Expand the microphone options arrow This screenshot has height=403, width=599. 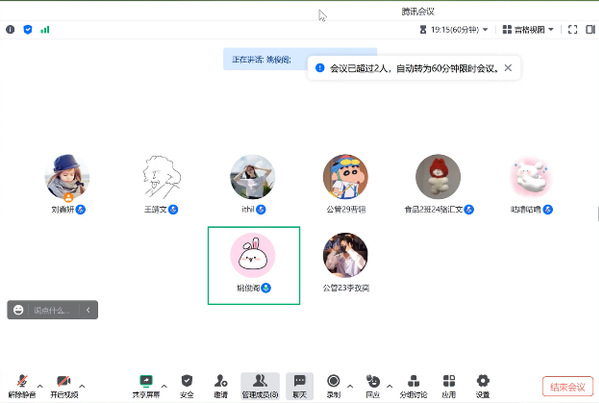coord(40,386)
